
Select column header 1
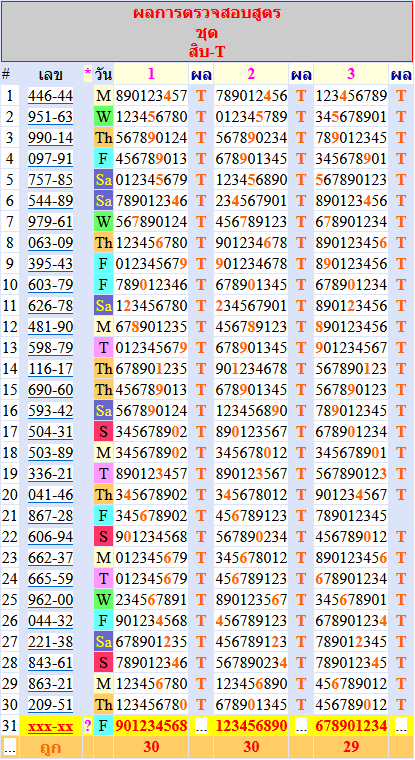tap(151, 74)
